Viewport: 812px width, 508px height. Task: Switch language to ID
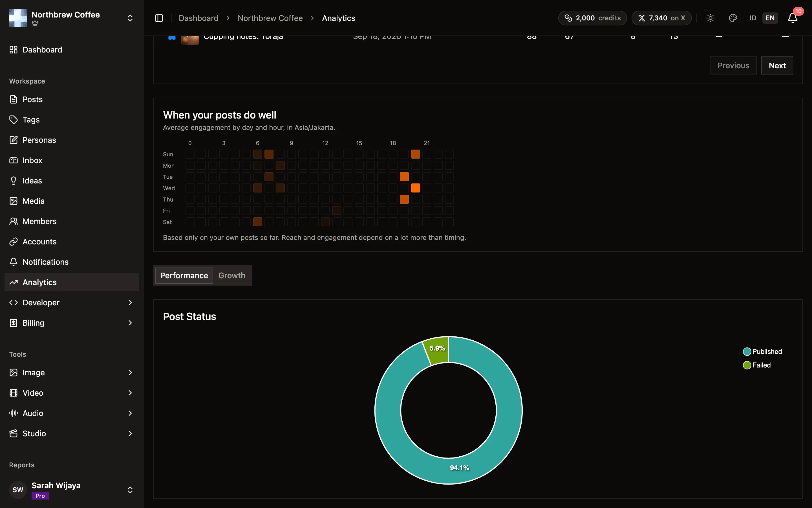click(x=753, y=18)
